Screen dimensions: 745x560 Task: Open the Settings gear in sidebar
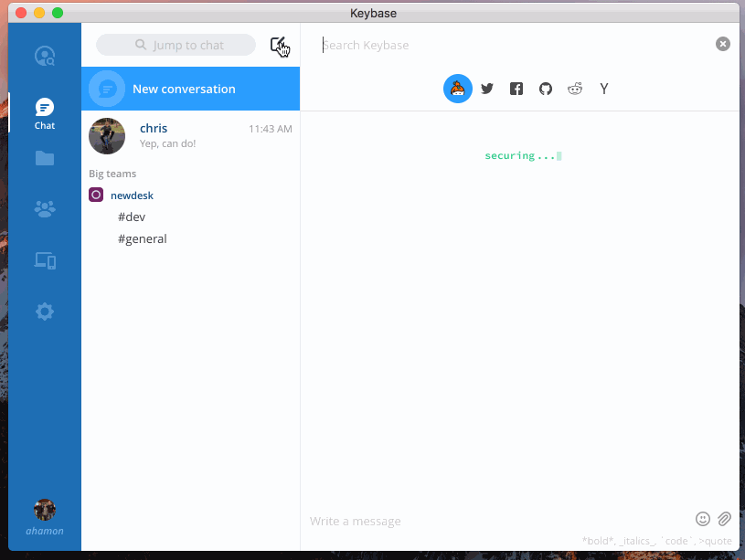pyautogui.click(x=45, y=312)
